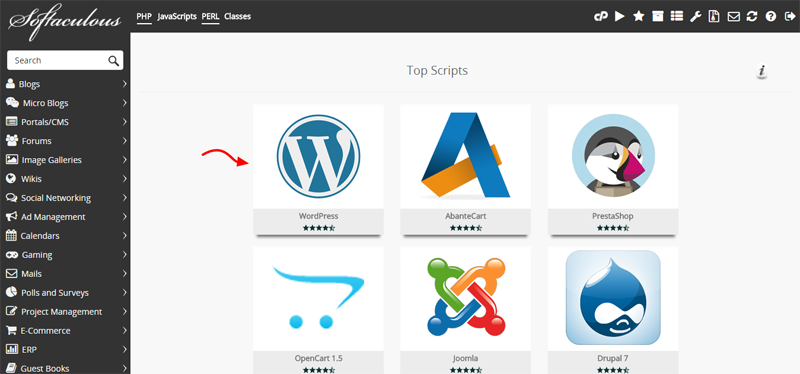This screenshot has height=374, width=800.
Task: Click the Top Scripts heading
Action: 437,70
